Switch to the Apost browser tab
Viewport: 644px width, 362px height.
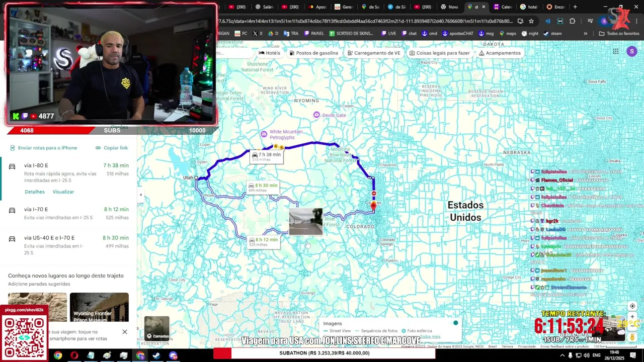point(317,7)
